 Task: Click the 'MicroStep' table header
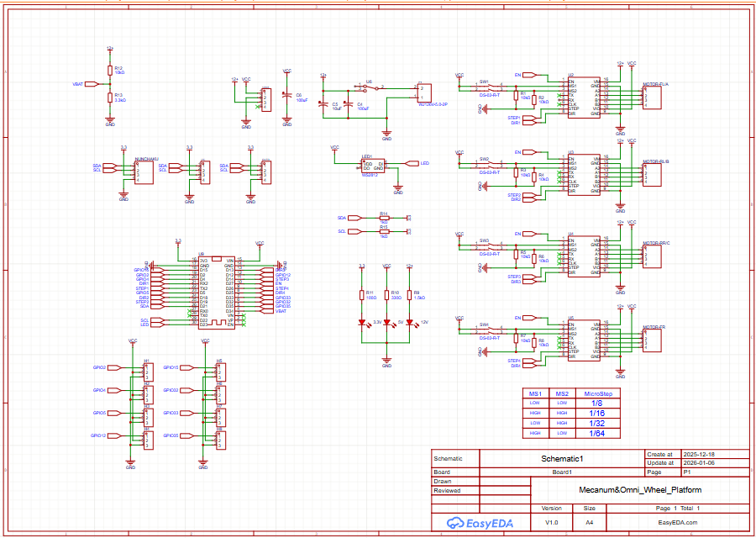pyautogui.click(x=598, y=393)
